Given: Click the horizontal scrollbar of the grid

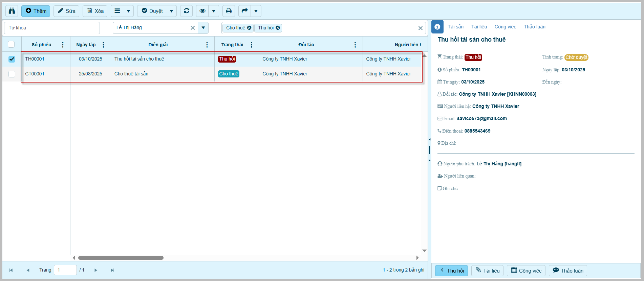Looking at the screenshot, I should click(x=121, y=258).
